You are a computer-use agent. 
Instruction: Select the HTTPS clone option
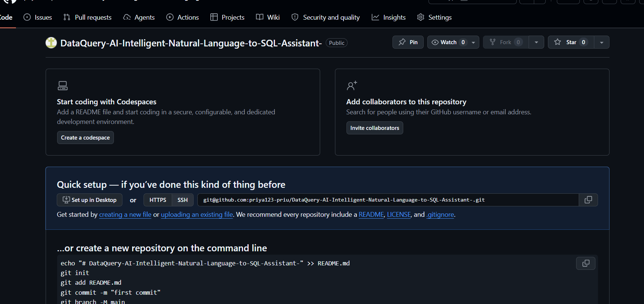pos(158,200)
